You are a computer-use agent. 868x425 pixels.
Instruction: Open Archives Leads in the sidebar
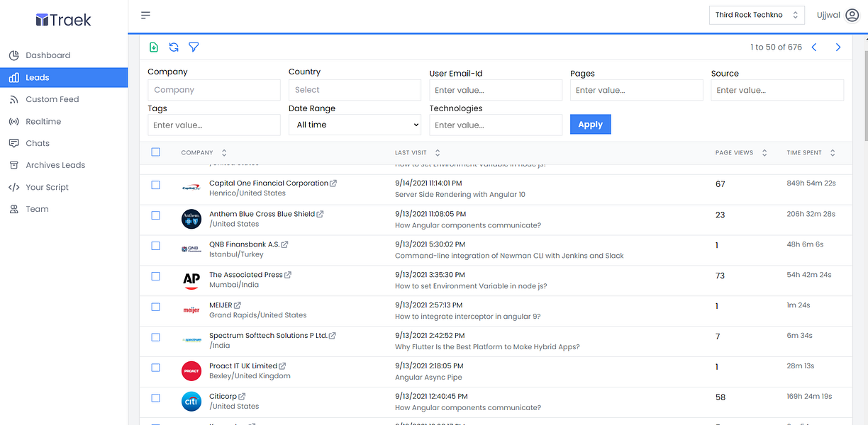64,165
